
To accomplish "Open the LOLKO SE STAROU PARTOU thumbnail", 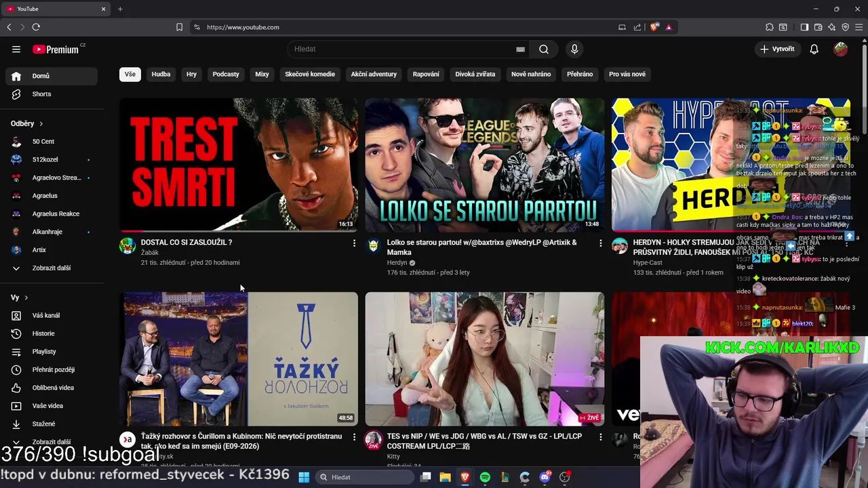I will pyautogui.click(x=485, y=165).
